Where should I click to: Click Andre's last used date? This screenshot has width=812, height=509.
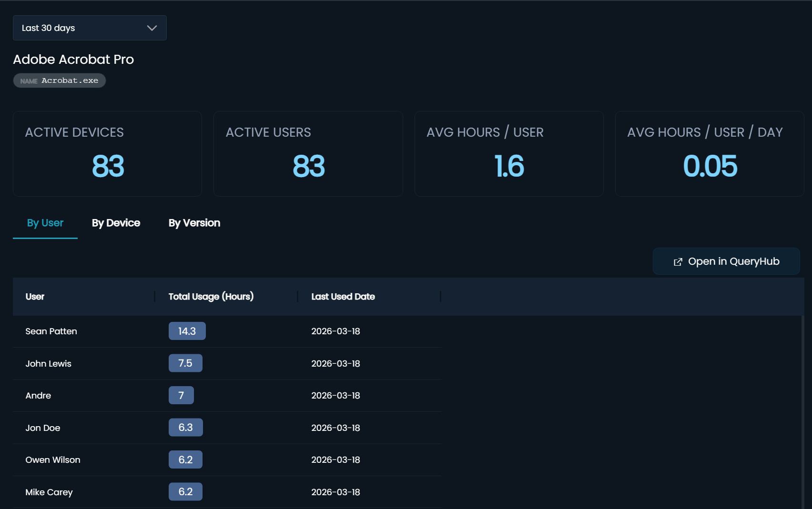click(x=336, y=396)
